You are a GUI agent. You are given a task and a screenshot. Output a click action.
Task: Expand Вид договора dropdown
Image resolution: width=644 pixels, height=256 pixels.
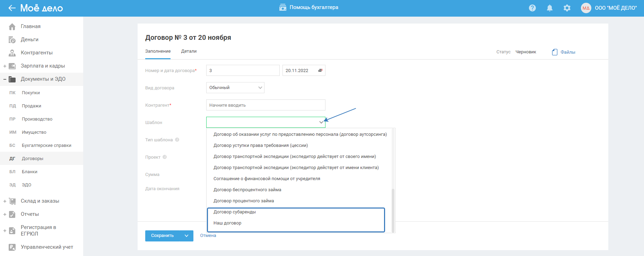click(260, 88)
